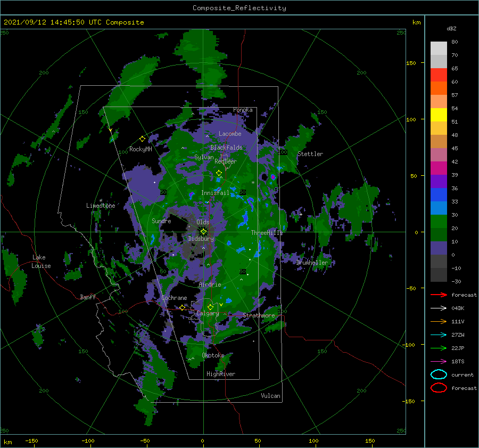This screenshot has width=479, height=448.
Task: Click the red forecast arrow legend icon
Action: coord(439,295)
